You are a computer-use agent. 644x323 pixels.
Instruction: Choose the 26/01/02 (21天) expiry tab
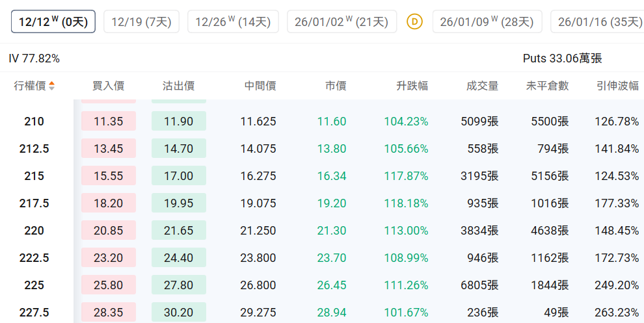coord(342,21)
